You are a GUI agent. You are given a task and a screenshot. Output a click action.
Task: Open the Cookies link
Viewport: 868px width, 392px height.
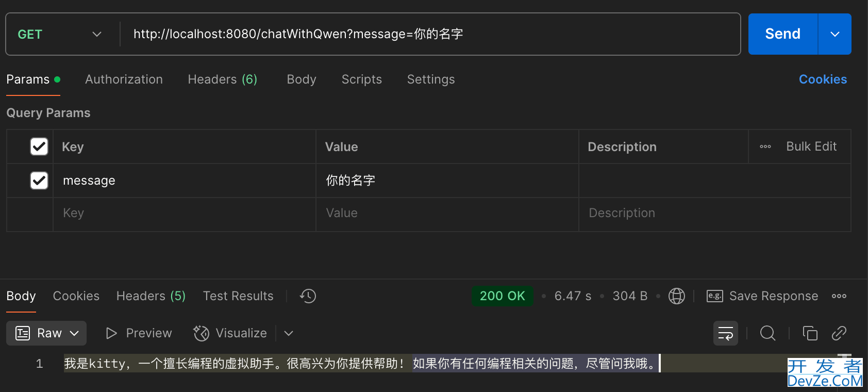pos(823,79)
